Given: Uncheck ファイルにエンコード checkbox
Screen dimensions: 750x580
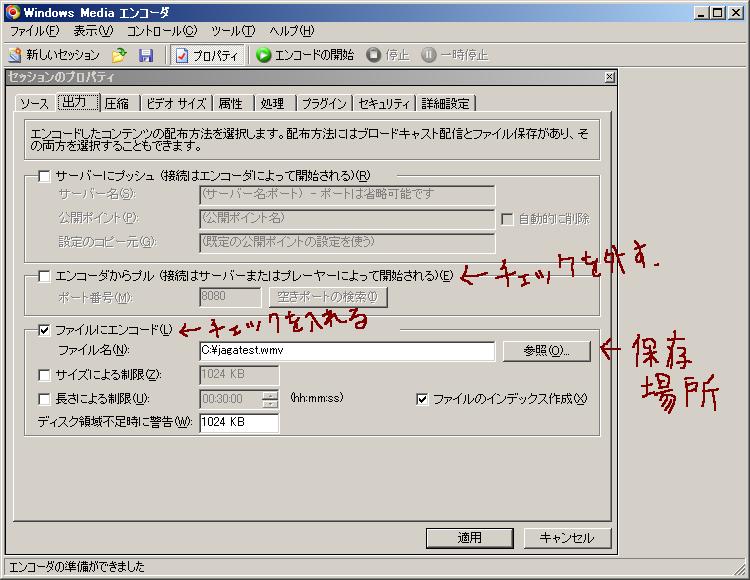Looking at the screenshot, I should tap(44, 330).
